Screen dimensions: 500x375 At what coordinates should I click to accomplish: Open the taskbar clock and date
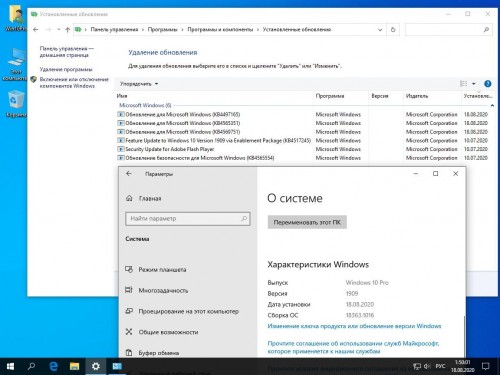463,366
